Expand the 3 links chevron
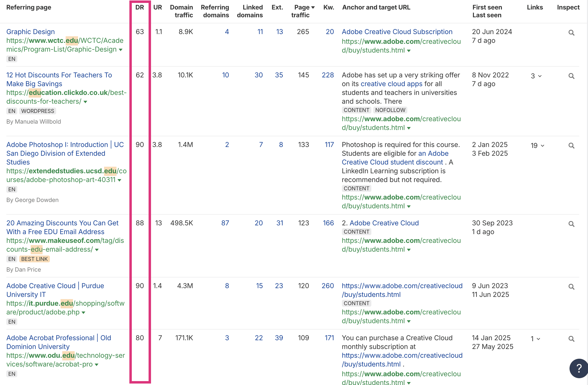 coord(540,76)
